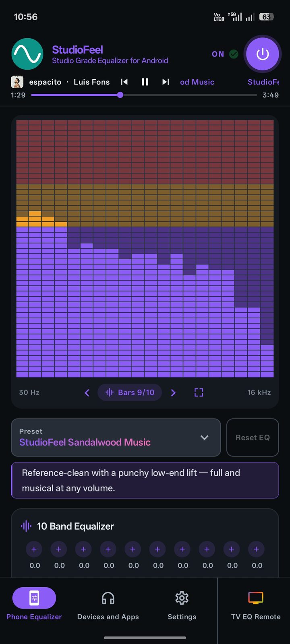
Task: Click the Reset EQ button
Action: pyautogui.click(x=253, y=438)
